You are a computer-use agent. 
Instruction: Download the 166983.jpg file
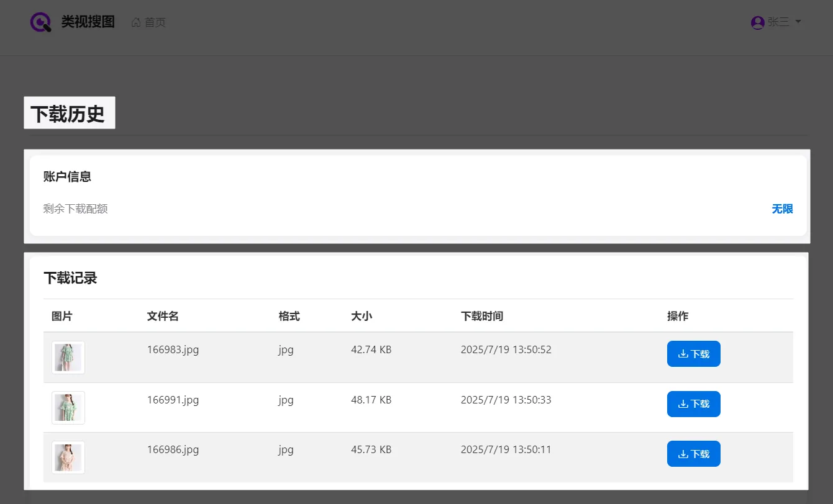click(x=693, y=354)
